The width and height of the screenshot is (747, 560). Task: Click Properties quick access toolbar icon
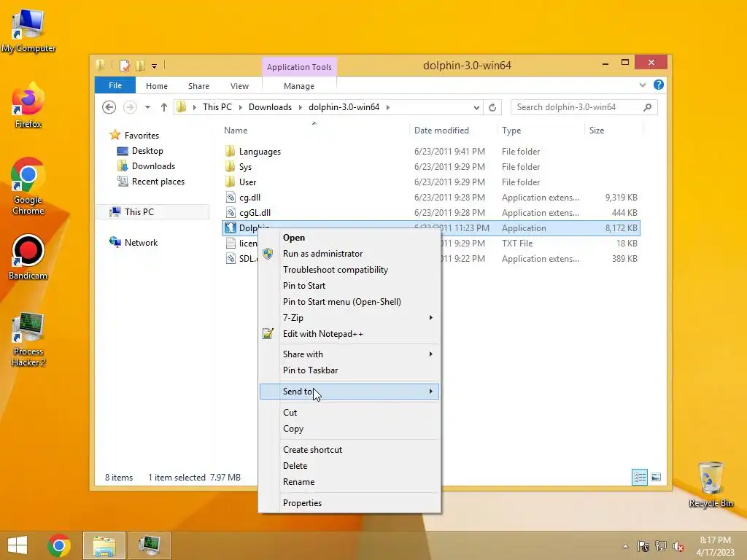[124, 66]
